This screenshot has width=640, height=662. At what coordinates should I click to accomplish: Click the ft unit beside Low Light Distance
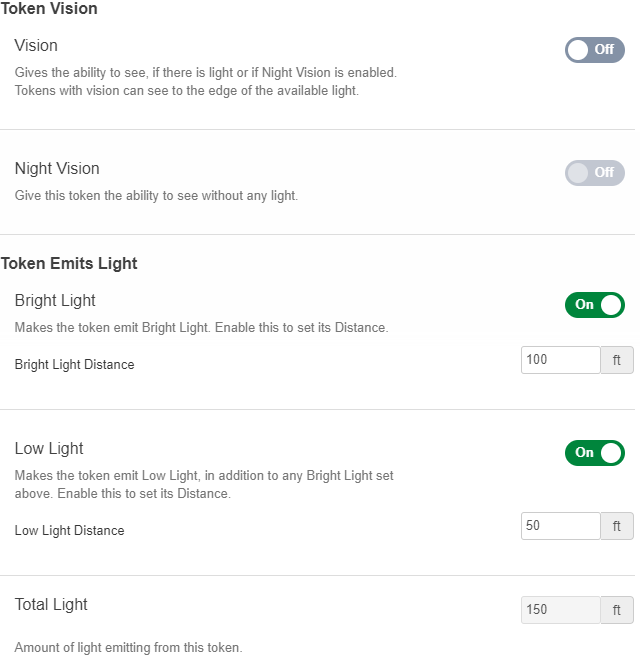point(617,526)
